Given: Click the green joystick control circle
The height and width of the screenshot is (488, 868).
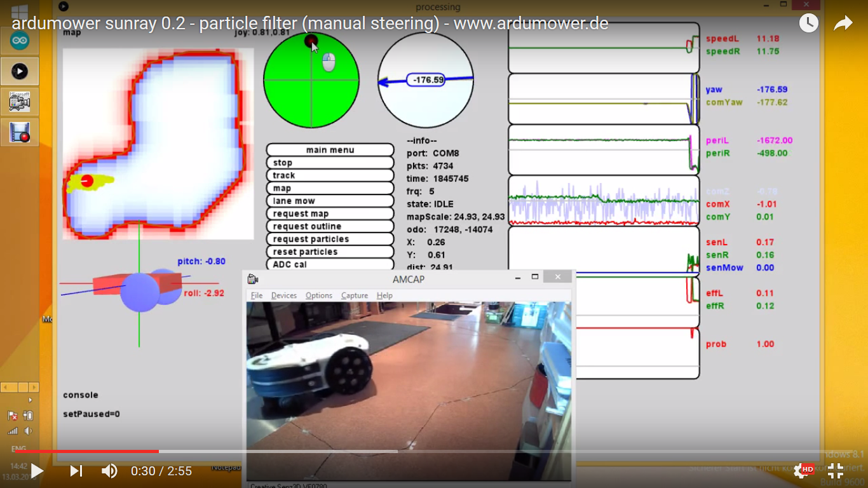Looking at the screenshot, I should (311, 80).
